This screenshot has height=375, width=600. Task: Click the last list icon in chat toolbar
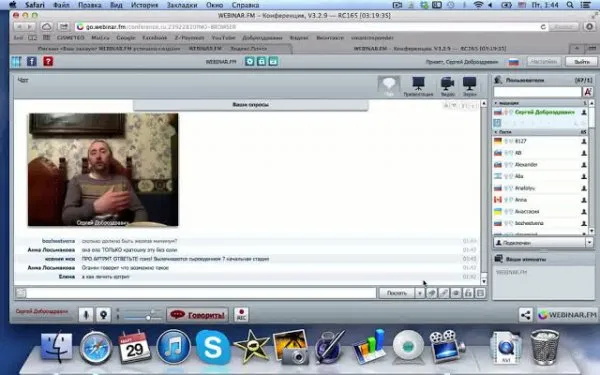pos(480,293)
